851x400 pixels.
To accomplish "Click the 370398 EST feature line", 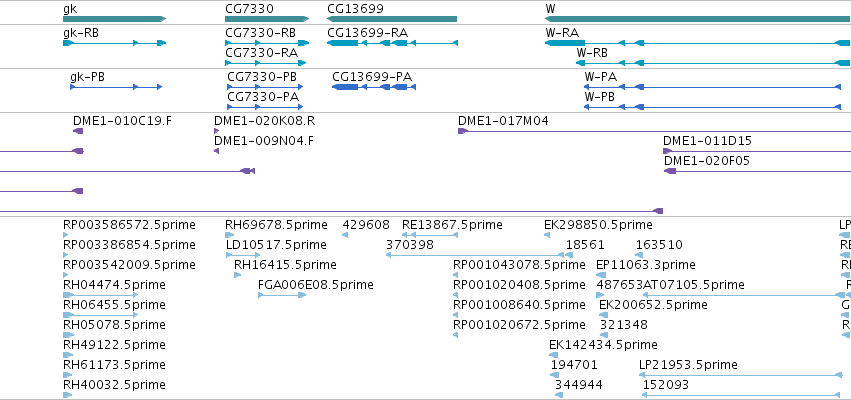I will pyautogui.click(x=475, y=255).
